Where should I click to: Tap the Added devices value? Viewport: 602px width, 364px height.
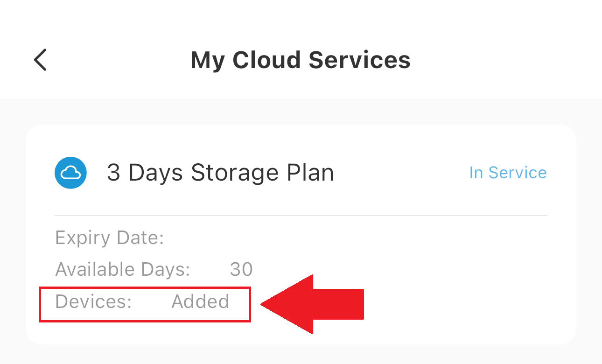tap(201, 301)
